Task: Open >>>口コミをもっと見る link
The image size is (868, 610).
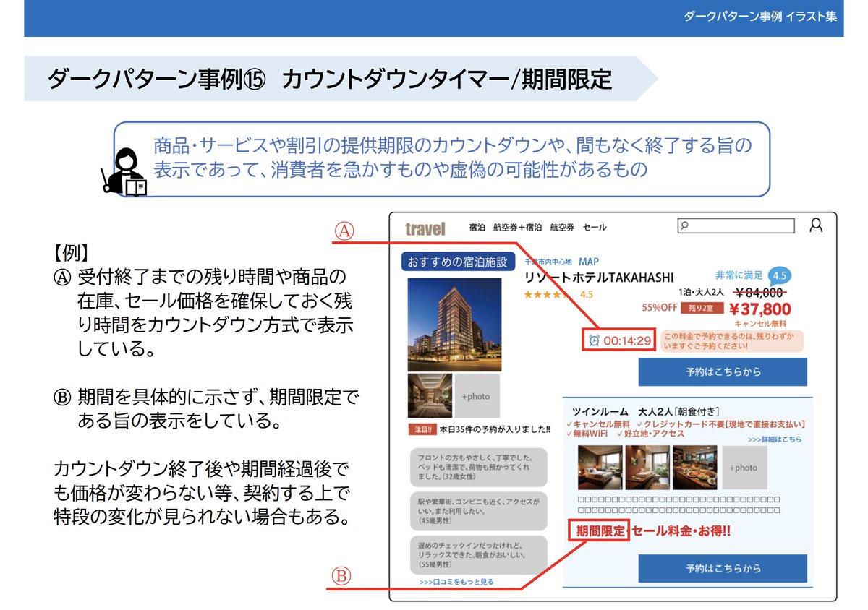Action: (x=456, y=581)
